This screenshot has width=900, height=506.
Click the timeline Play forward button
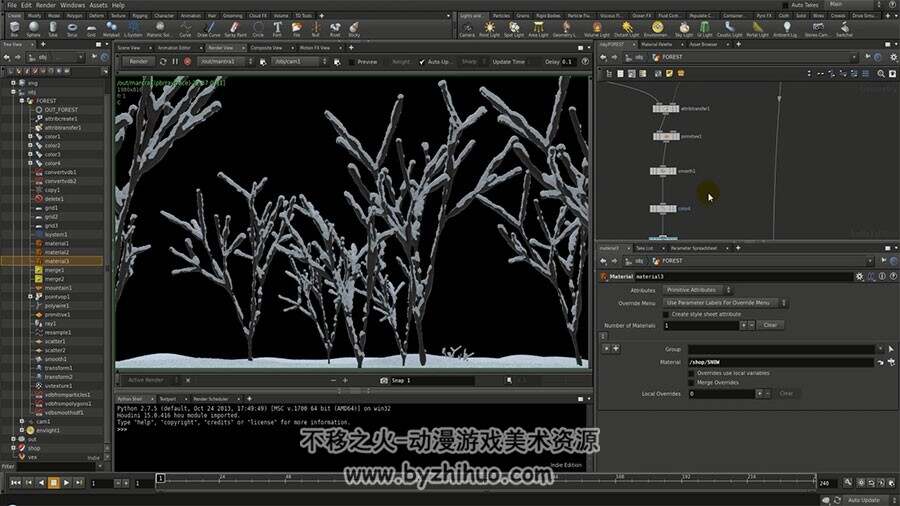pyautogui.click(x=66, y=483)
